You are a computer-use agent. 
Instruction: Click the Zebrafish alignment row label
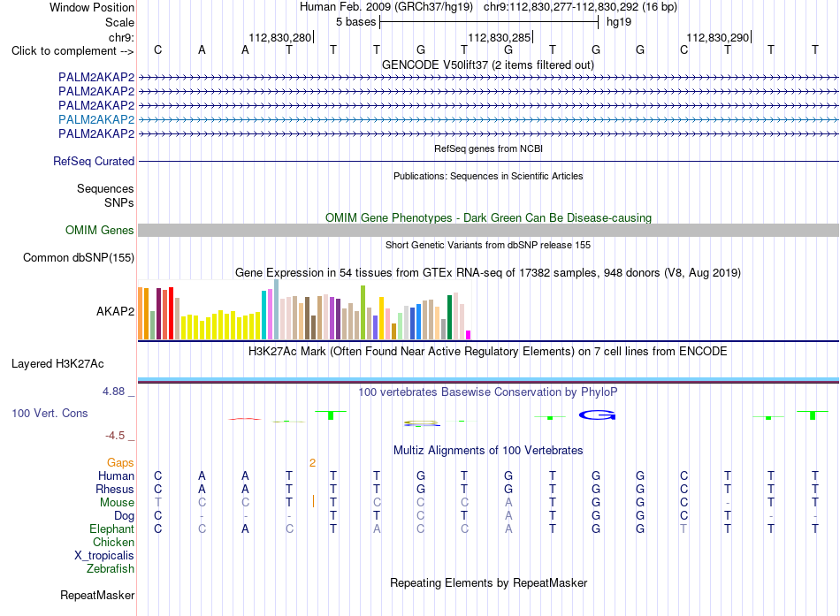(111, 569)
